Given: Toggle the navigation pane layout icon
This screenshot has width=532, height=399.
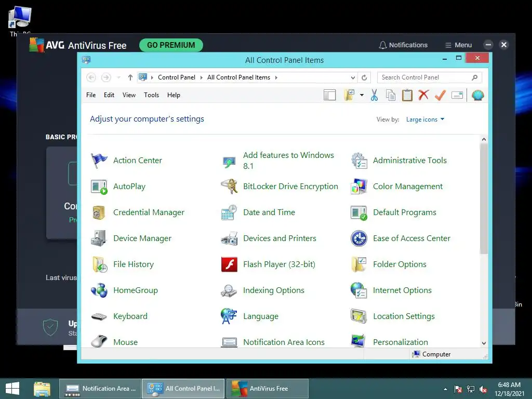Looking at the screenshot, I should (329, 96).
